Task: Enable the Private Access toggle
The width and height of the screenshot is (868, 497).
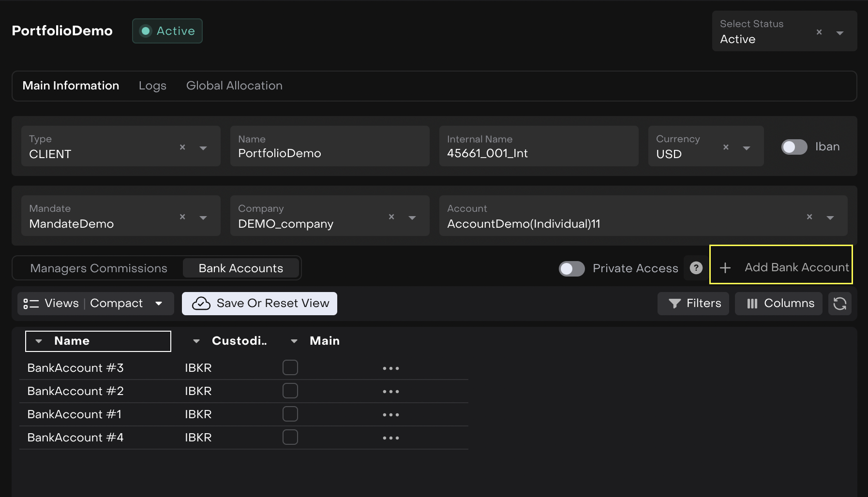Action: point(571,268)
